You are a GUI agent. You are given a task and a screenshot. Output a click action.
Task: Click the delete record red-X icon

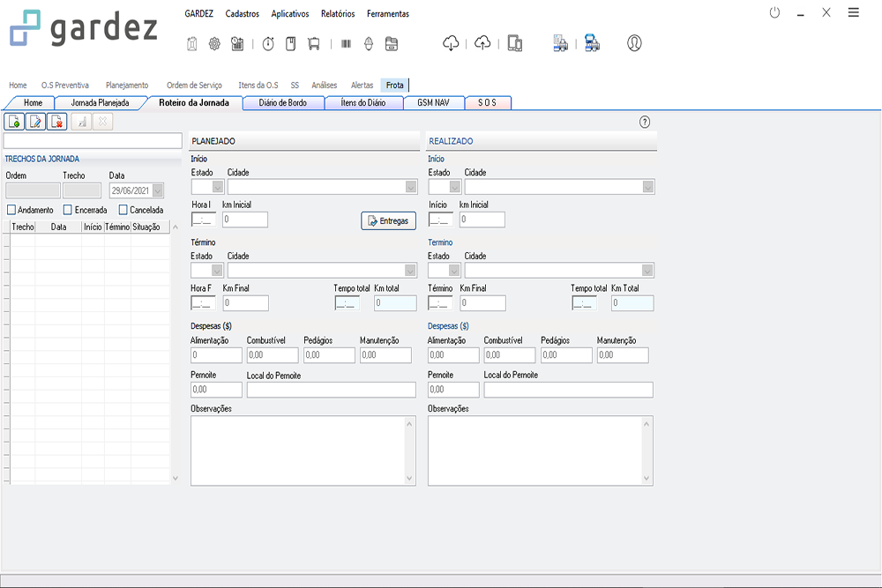(x=56, y=122)
